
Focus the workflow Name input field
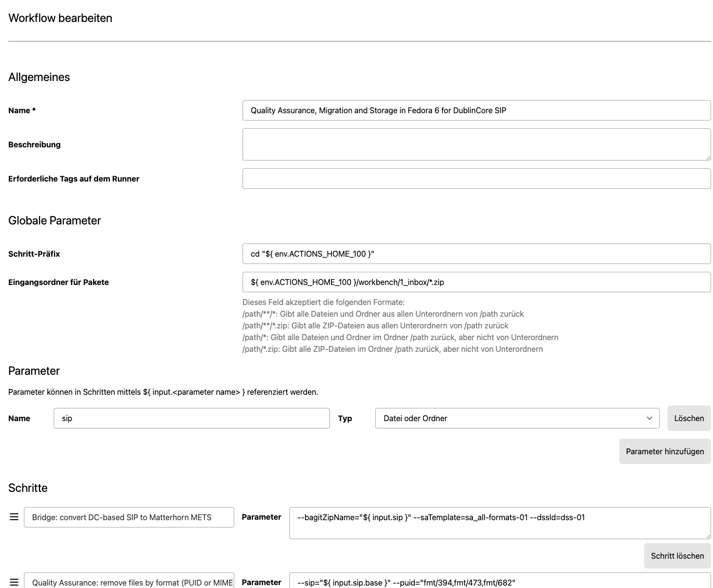click(x=476, y=110)
